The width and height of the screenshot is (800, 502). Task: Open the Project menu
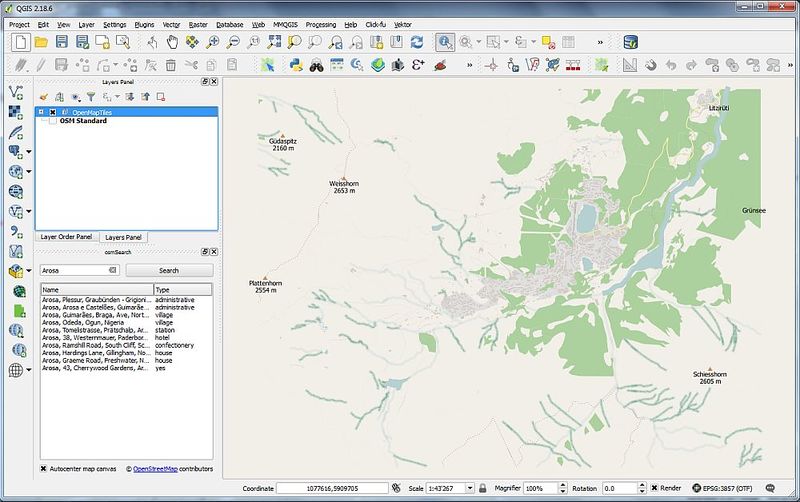[19, 24]
